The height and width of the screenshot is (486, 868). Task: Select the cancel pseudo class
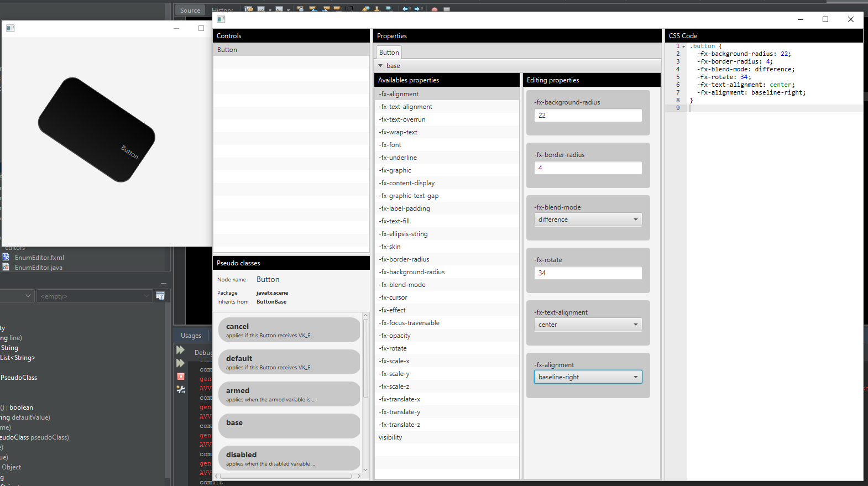coord(289,330)
